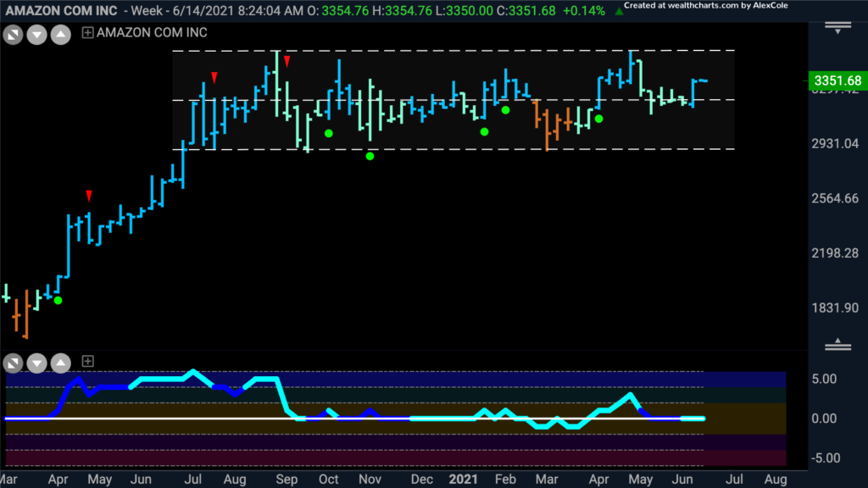Click the 1831.90 price axis label

(x=835, y=308)
